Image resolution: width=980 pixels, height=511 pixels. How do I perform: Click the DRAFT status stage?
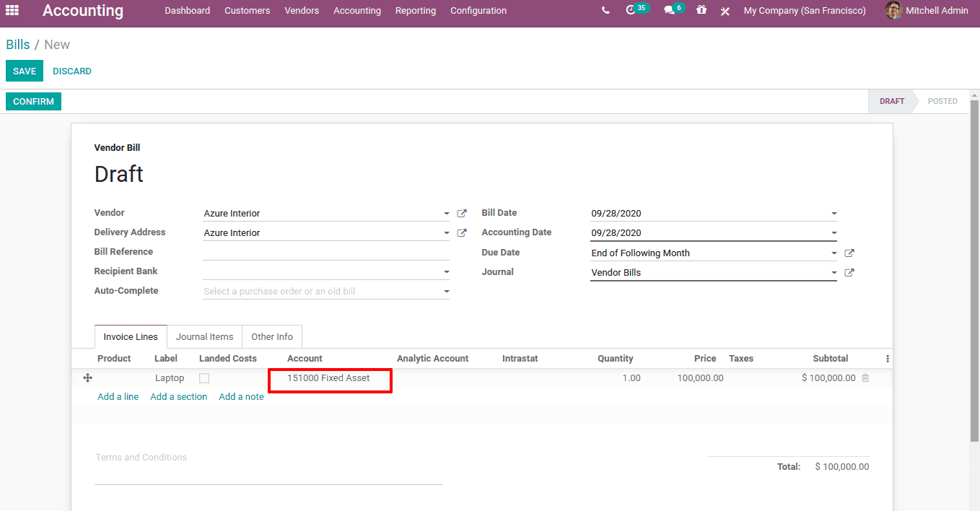coord(891,101)
